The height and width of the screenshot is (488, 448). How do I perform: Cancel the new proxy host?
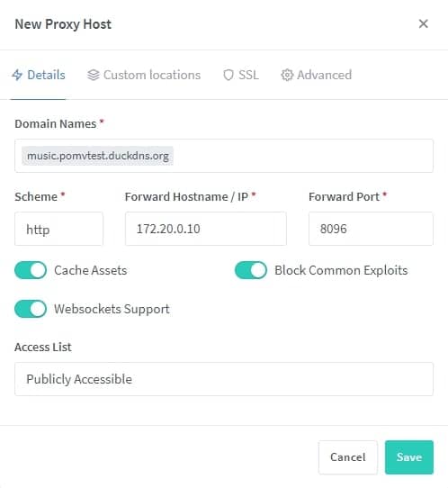point(348,457)
